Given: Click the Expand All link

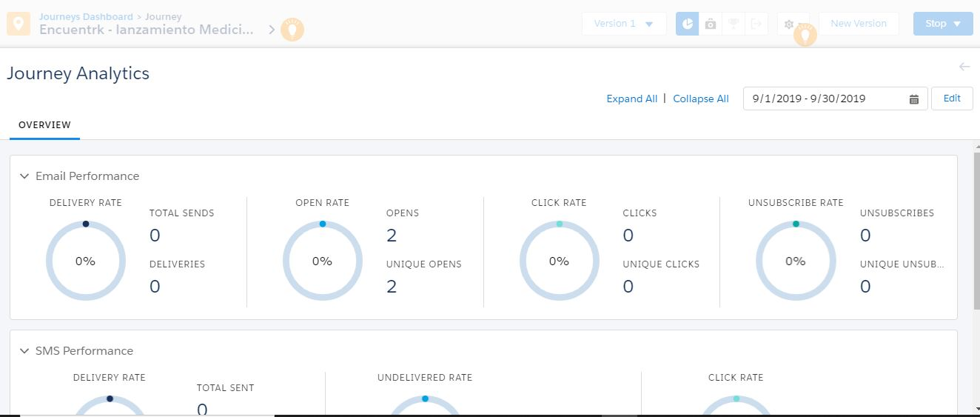Looking at the screenshot, I should coord(631,99).
